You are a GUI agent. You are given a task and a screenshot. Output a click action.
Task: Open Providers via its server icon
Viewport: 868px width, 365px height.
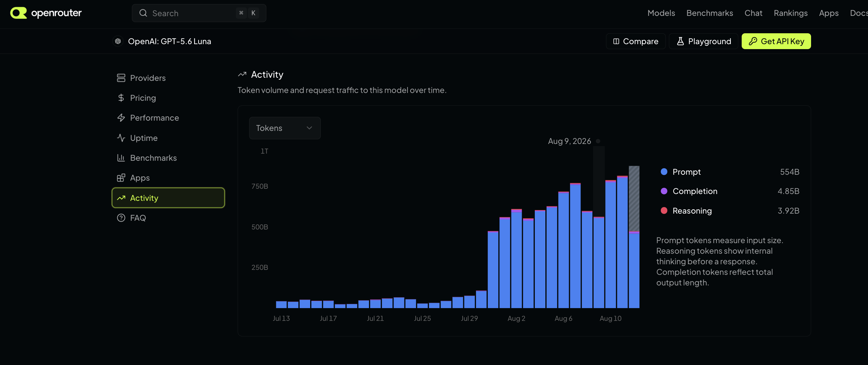pyautogui.click(x=121, y=78)
